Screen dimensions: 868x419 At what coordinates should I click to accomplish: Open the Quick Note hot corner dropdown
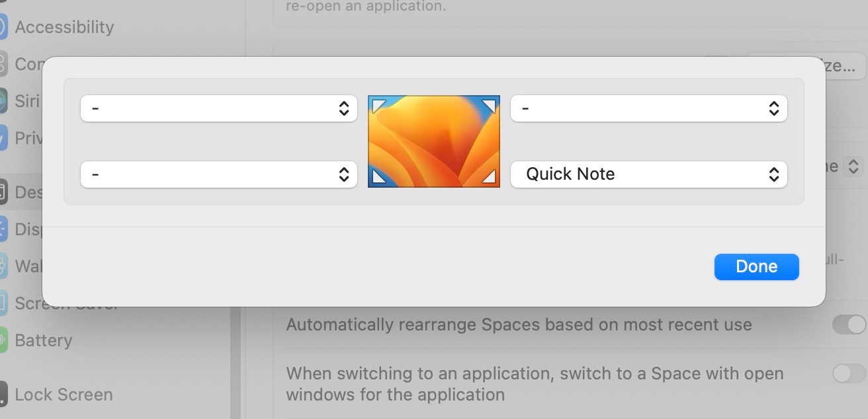(649, 174)
